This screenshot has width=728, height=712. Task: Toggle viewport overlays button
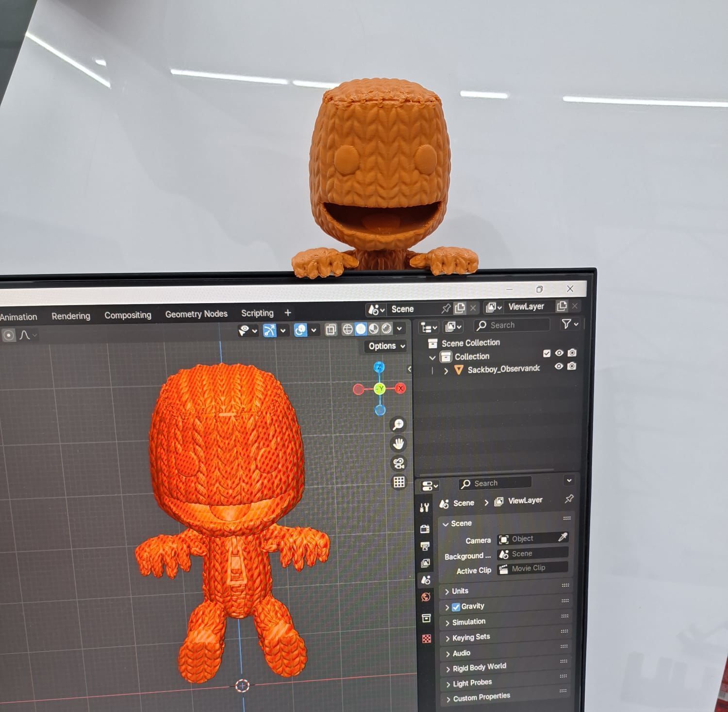tap(300, 330)
